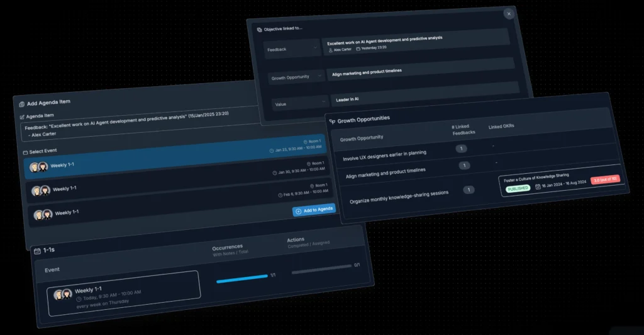Click avatars of the Feb 6 Weekly 1-1

(x=43, y=214)
